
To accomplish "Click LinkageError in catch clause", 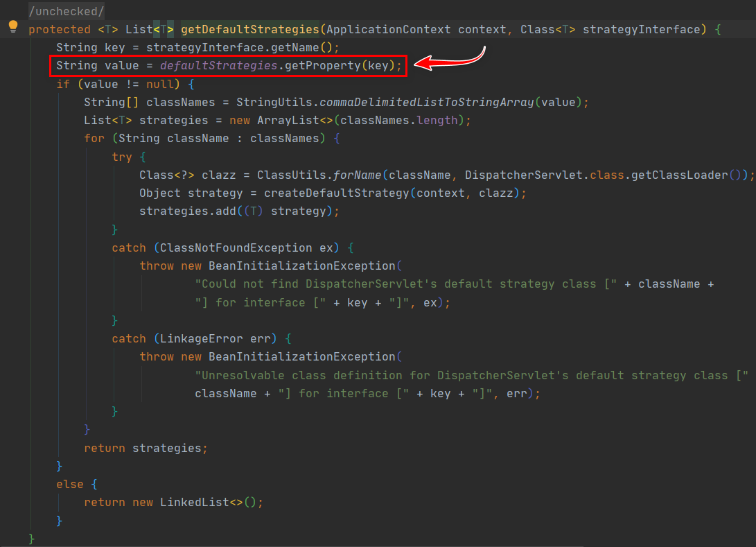I will [x=201, y=338].
